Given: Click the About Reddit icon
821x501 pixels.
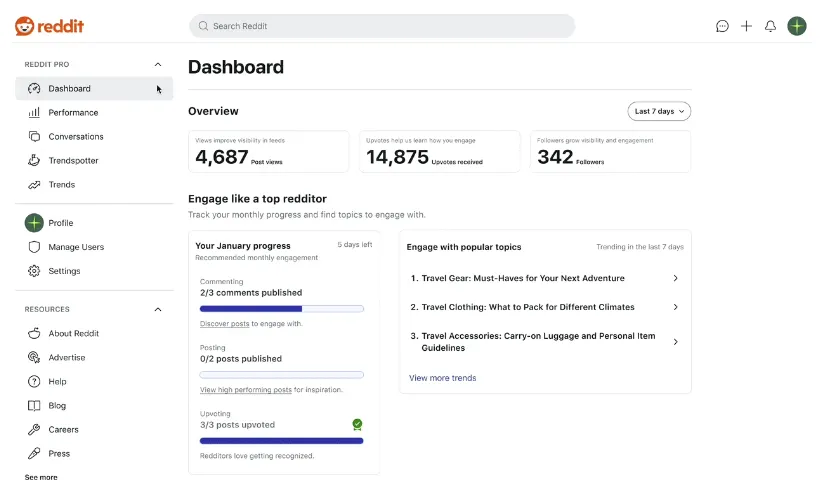Looking at the screenshot, I should (34, 333).
